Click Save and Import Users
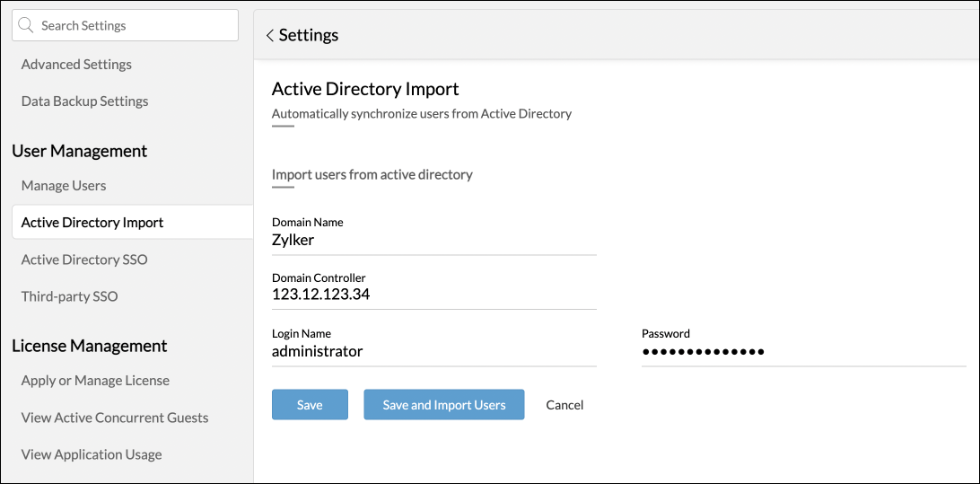Image resolution: width=980 pixels, height=484 pixels. [x=443, y=405]
